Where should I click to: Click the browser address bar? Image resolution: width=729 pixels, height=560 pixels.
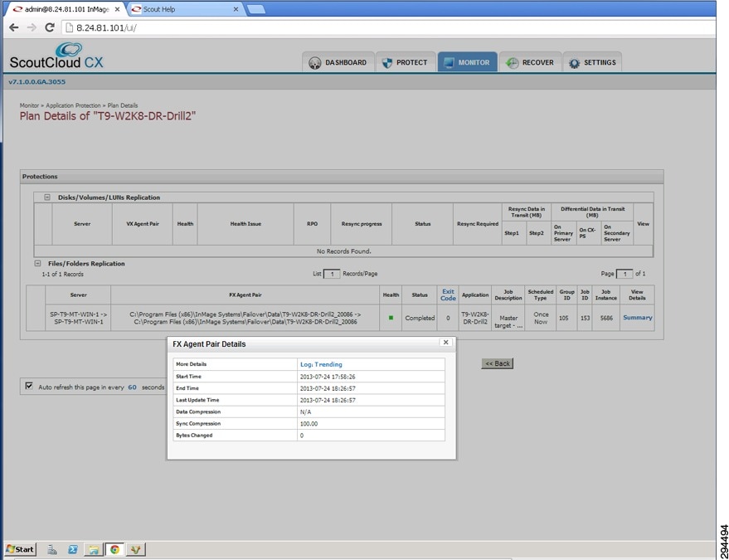(x=389, y=27)
